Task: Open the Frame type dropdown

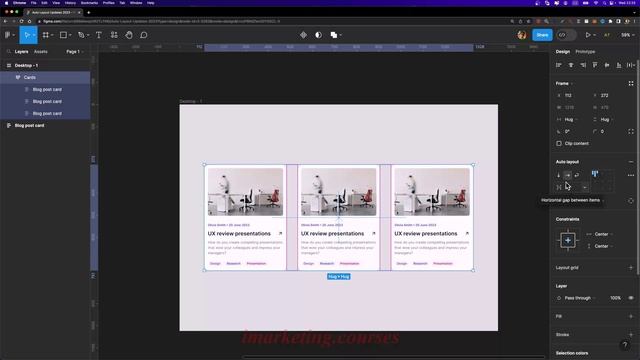Action: (x=564, y=83)
